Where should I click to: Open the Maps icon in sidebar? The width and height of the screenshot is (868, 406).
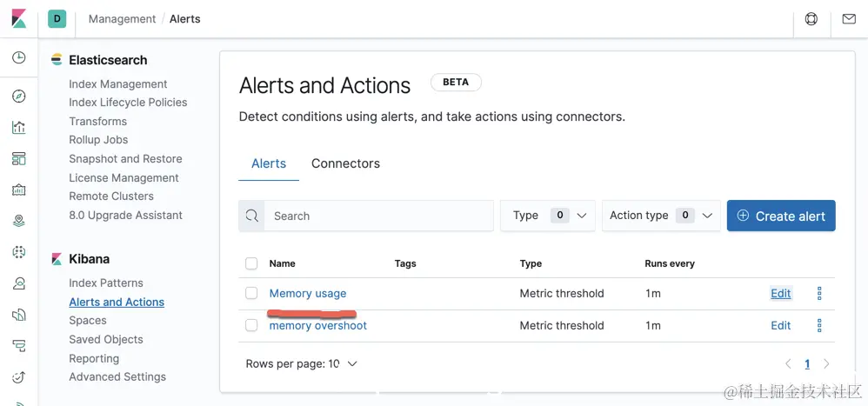tap(18, 222)
